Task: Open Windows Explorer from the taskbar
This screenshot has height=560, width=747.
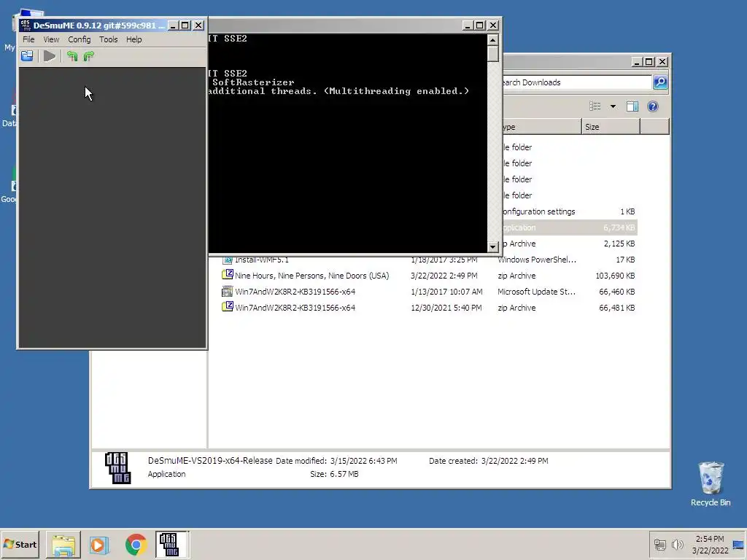Action: (63, 544)
